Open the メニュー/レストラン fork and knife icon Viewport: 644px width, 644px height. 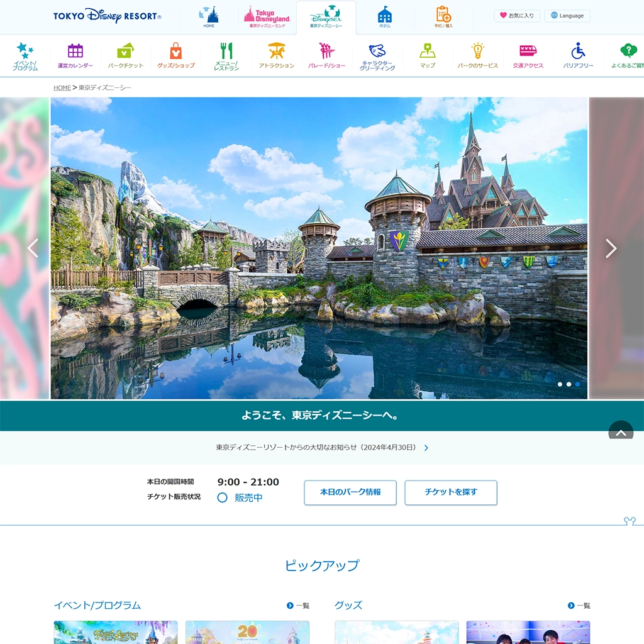226,56
